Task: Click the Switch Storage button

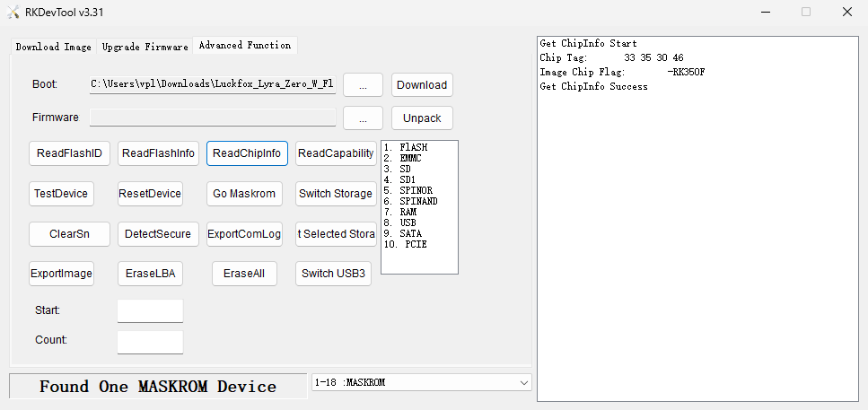Action: [x=336, y=194]
